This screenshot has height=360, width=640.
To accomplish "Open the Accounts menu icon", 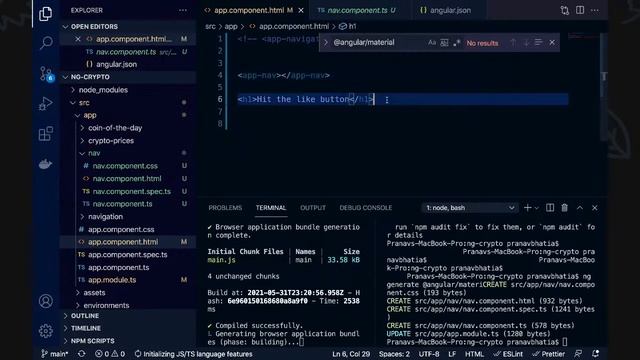I will pos(46,301).
